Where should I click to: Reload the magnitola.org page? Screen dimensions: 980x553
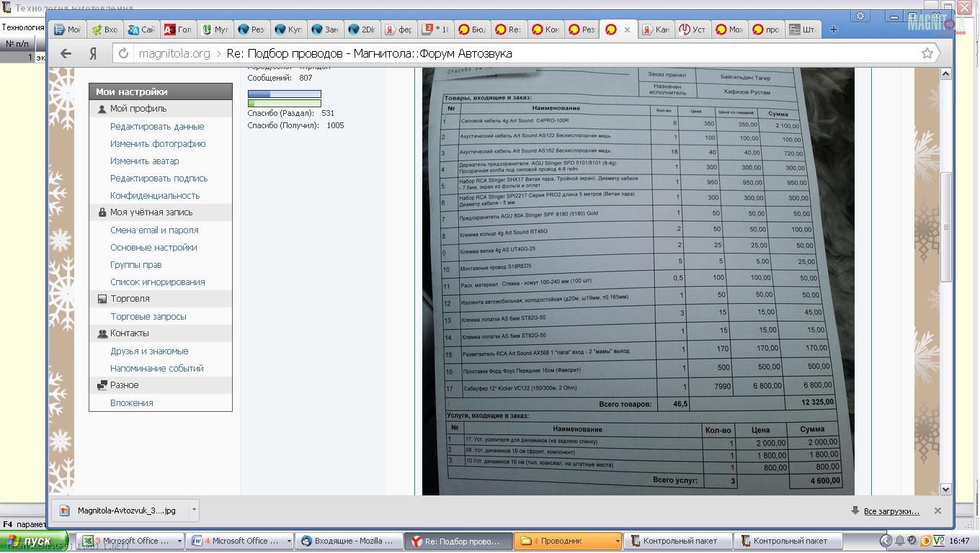pyautogui.click(x=124, y=53)
